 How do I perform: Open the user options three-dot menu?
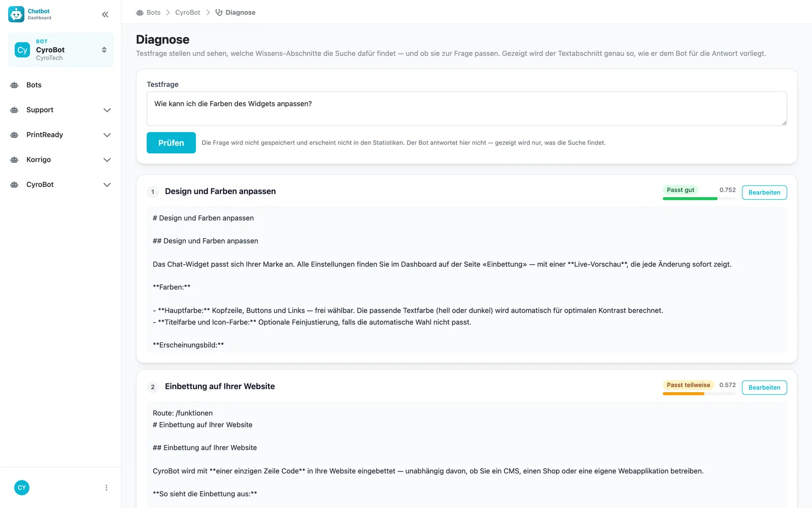click(106, 488)
